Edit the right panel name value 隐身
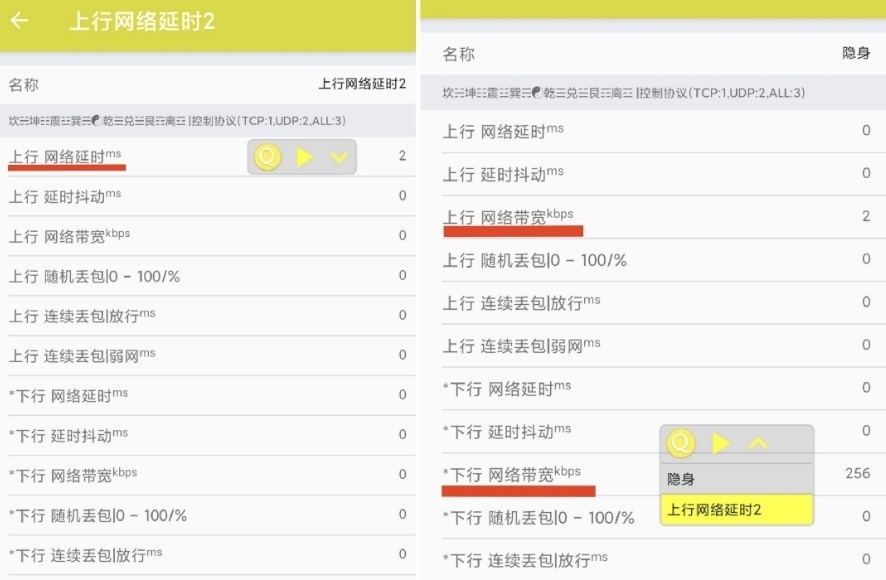This screenshot has width=886, height=580. pyautogui.click(x=855, y=53)
